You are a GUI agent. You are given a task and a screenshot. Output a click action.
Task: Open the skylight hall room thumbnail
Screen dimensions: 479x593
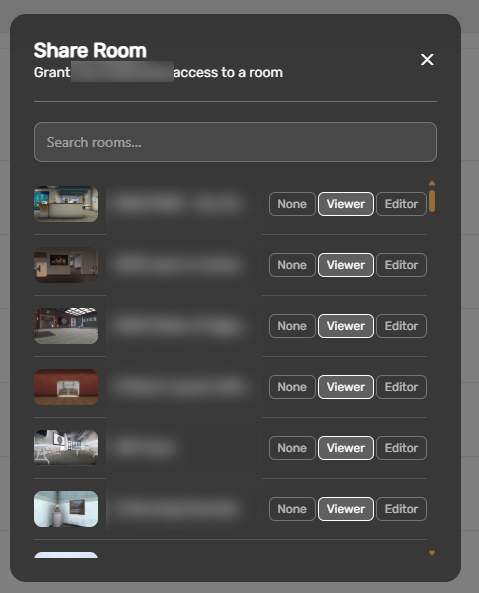pos(66,326)
